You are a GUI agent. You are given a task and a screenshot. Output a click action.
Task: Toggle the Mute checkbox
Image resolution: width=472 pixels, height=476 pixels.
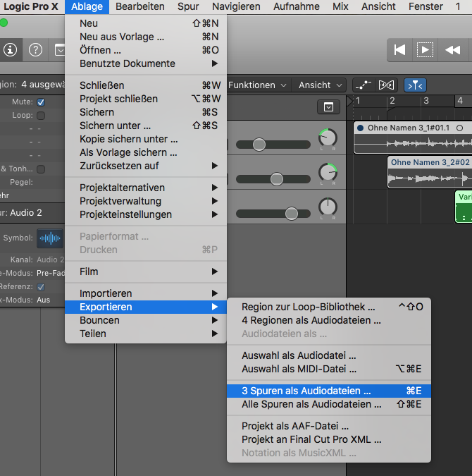(41, 102)
